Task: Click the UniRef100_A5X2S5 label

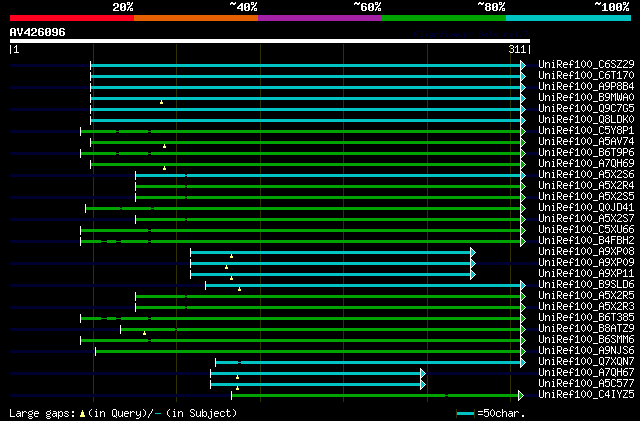Action: (586, 196)
